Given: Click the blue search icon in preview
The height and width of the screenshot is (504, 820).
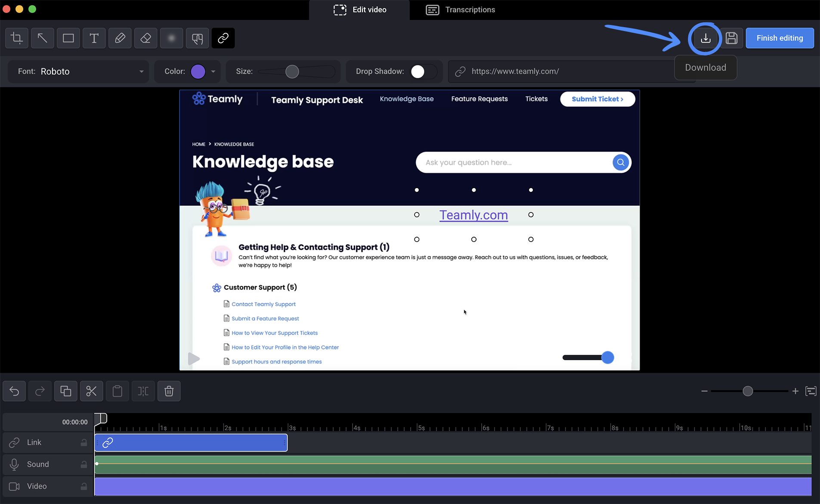Looking at the screenshot, I should 620,162.
